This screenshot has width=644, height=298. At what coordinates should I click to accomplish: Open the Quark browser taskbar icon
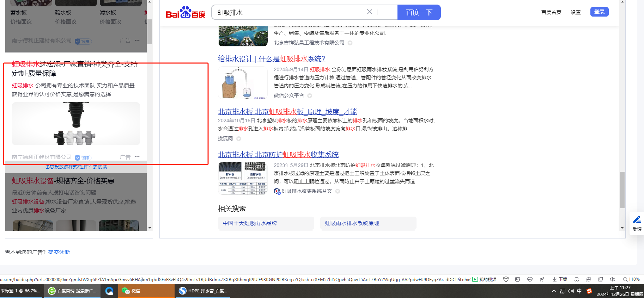point(109,291)
